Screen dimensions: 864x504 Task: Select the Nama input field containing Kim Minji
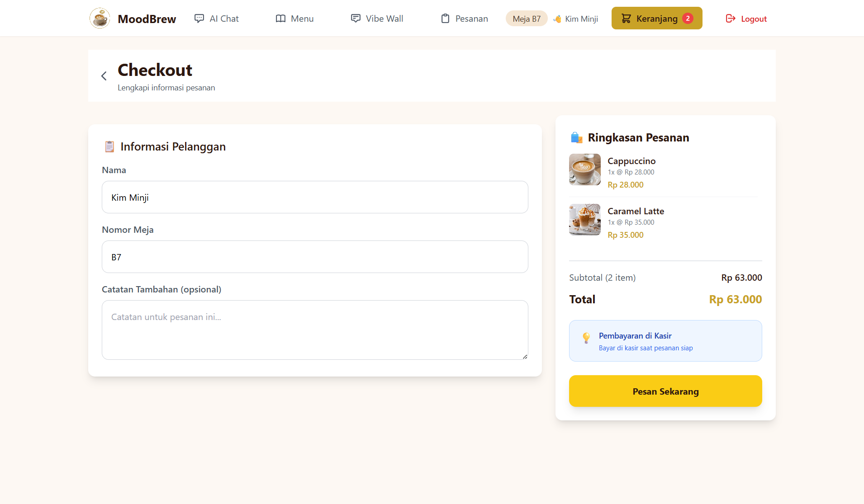click(314, 197)
